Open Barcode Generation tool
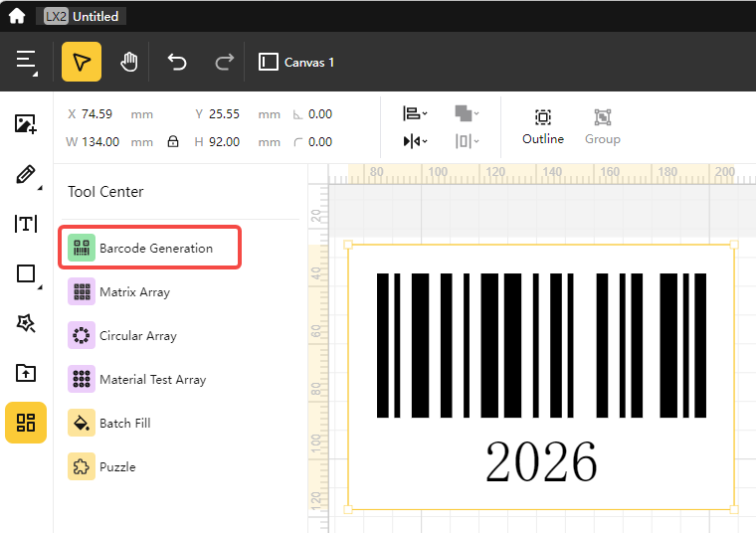756x533 pixels. tap(149, 248)
